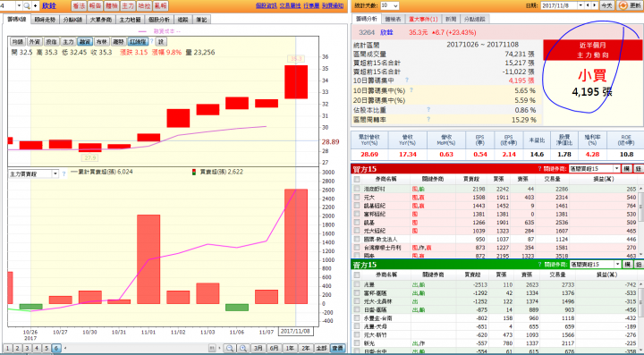Select chart page 3 button
Screen dimensions: 644x355
pos(27,349)
